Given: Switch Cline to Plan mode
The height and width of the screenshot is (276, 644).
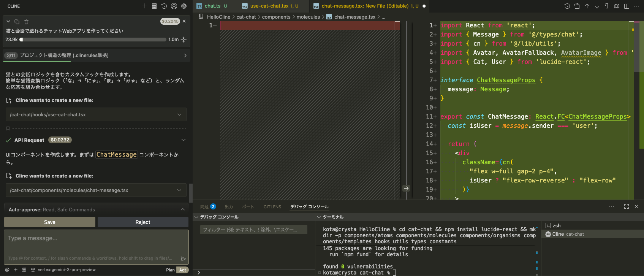Looking at the screenshot, I should 170,270.
